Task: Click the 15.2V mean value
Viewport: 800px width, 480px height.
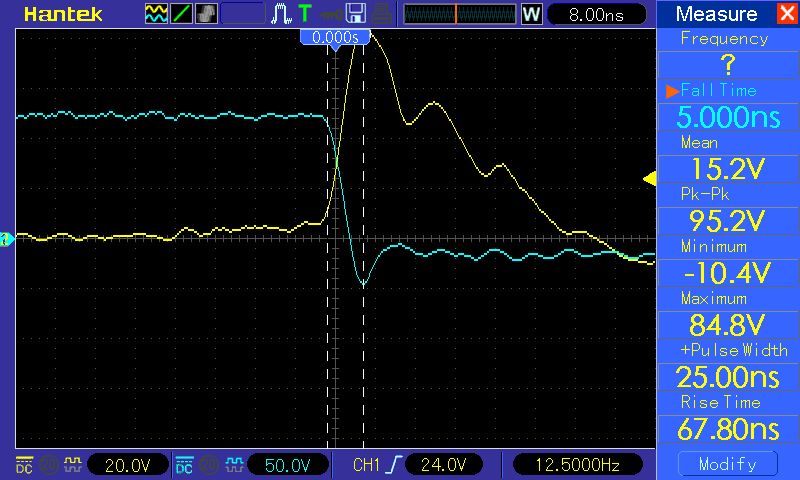Action: point(728,169)
